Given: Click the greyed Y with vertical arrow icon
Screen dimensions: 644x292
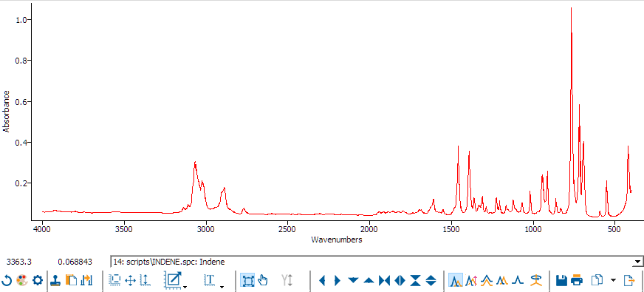Looking at the screenshot, I should tap(287, 281).
